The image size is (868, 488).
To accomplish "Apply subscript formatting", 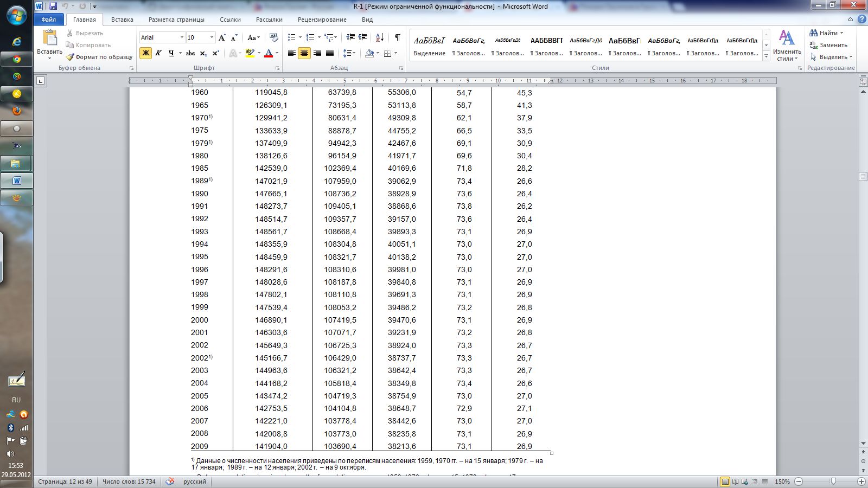I will pos(203,53).
